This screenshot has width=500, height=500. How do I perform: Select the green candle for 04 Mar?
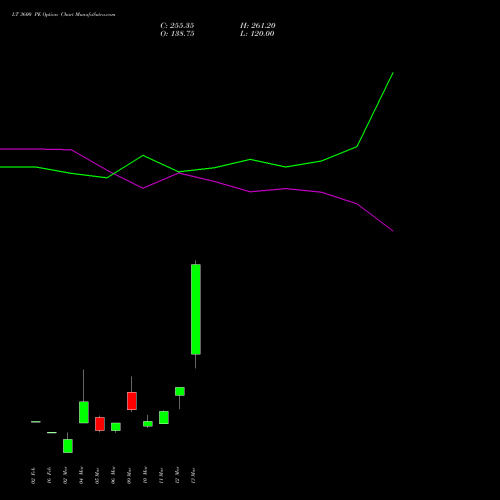84,412
